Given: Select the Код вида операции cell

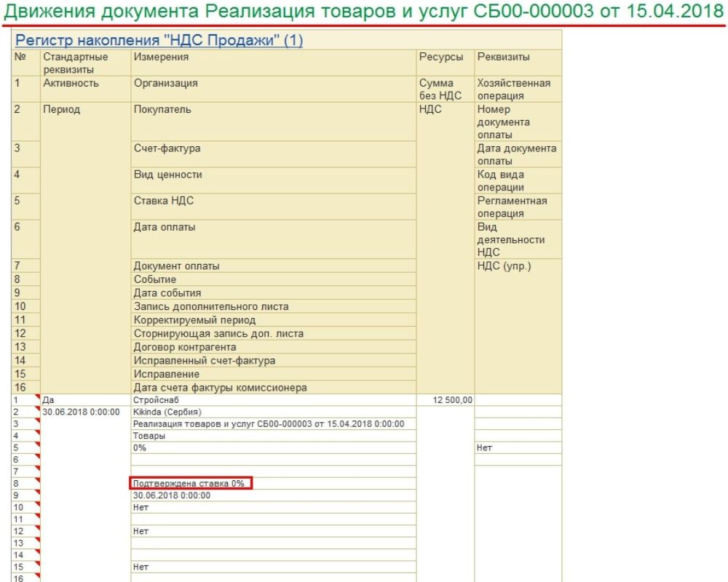Looking at the screenshot, I should pyautogui.click(x=518, y=180).
